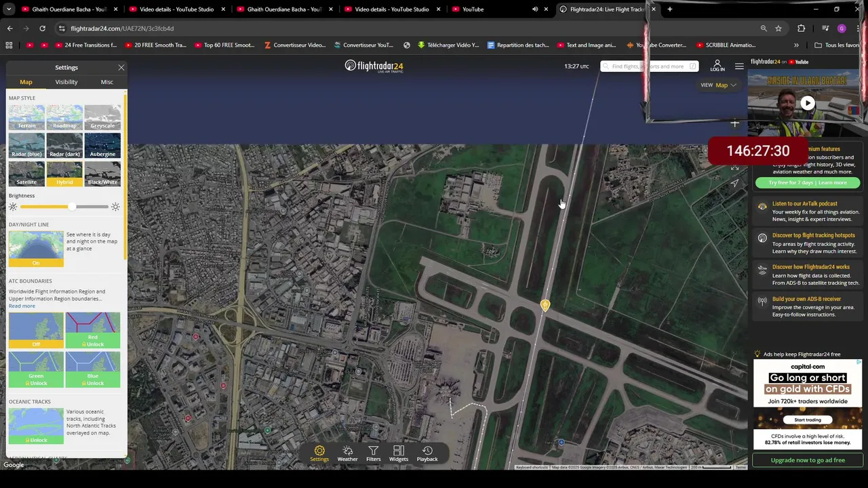
Task: Select the Satellite map style
Action: pyautogui.click(x=26, y=174)
